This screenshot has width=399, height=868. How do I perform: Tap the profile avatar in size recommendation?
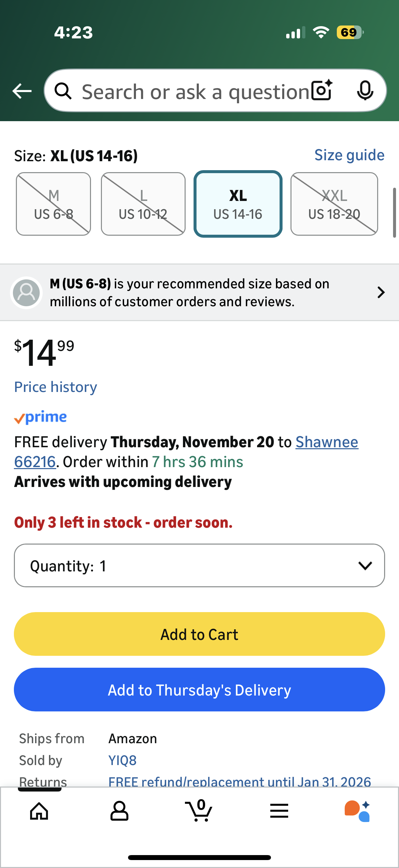[x=26, y=292]
